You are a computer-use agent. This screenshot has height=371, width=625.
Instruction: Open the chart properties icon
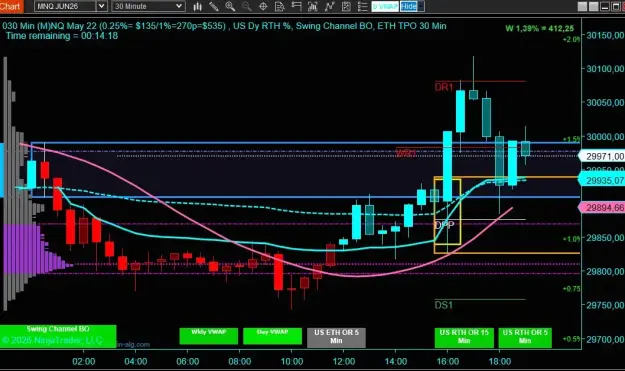pos(346,6)
